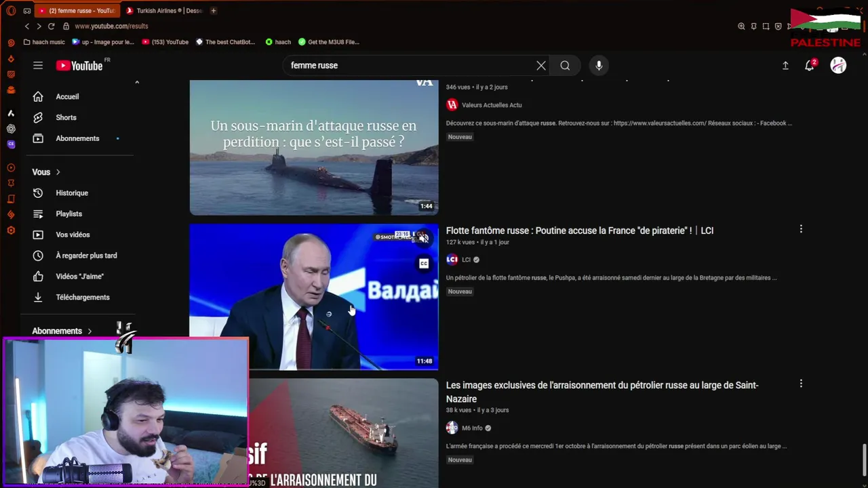Open the snapshot capture icon in address bar
This screenshot has height=488, width=868.
(x=766, y=26)
